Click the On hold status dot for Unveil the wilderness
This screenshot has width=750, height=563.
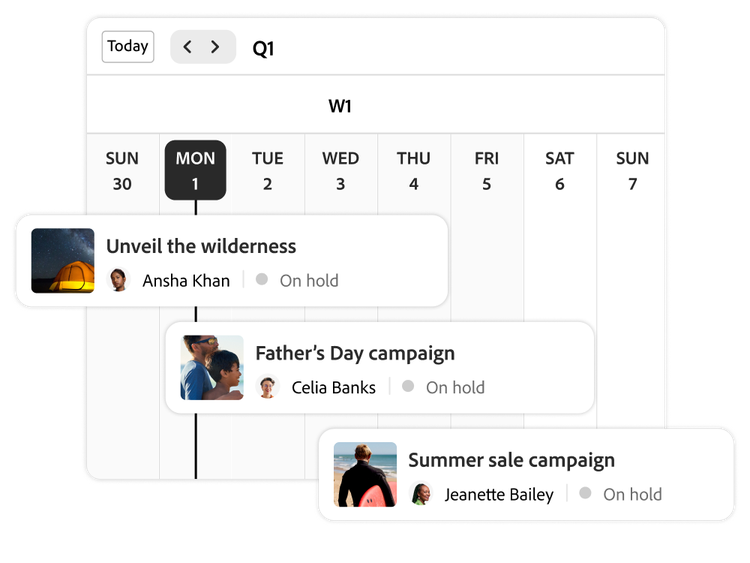262,280
